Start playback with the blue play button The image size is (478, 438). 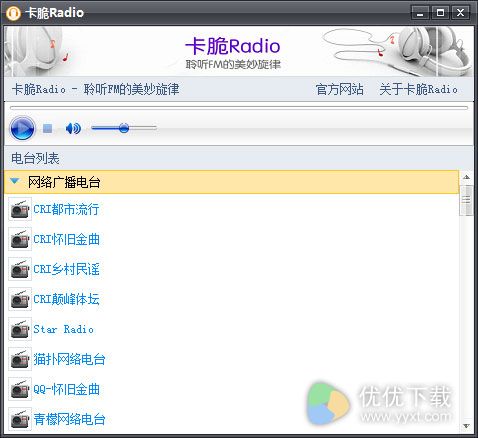[22, 128]
